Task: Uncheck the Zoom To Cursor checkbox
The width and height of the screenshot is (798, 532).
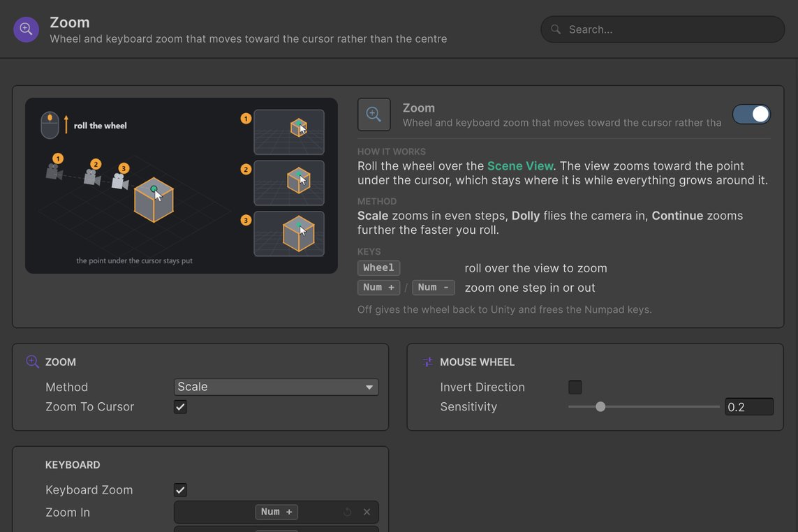Action: point(180,407)
